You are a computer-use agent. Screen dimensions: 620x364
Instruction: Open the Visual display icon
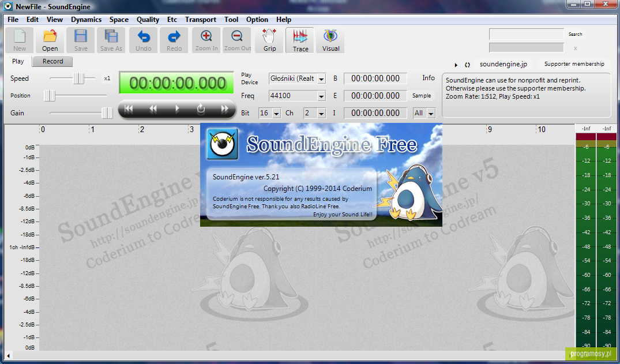point(330,40)
